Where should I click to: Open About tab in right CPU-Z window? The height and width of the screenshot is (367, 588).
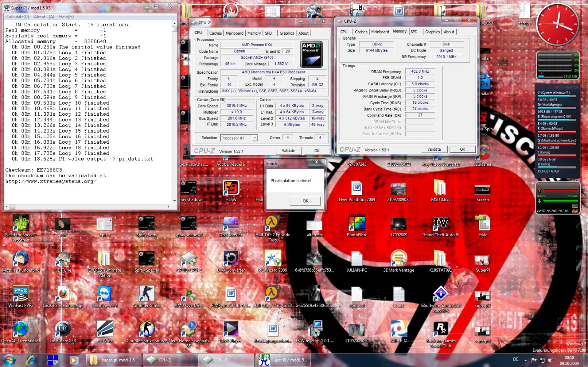[449, 32]
